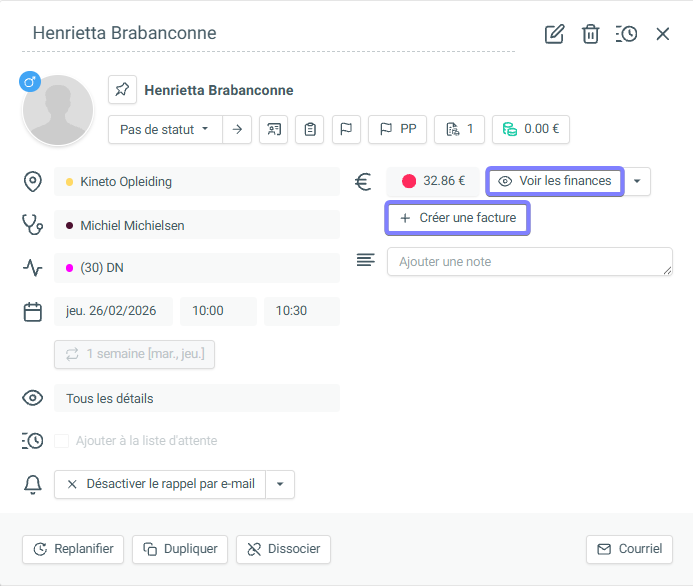Click the 'Replanifier' button

(x=73, y=549)
